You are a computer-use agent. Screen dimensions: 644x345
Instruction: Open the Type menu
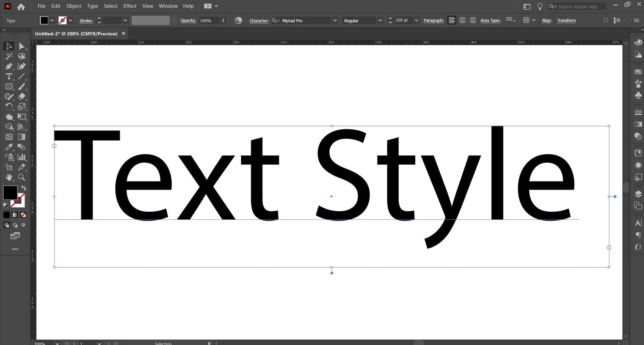(93, 6)
